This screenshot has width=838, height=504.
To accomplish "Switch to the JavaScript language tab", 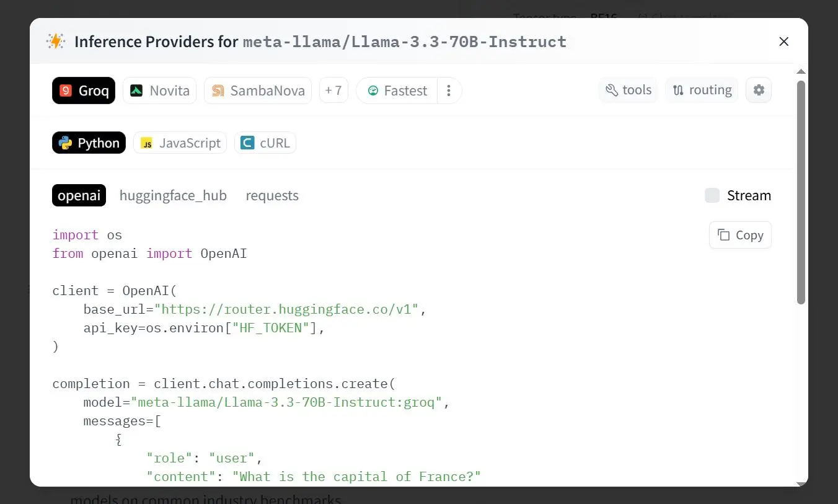I will click(x=180, y=143).
